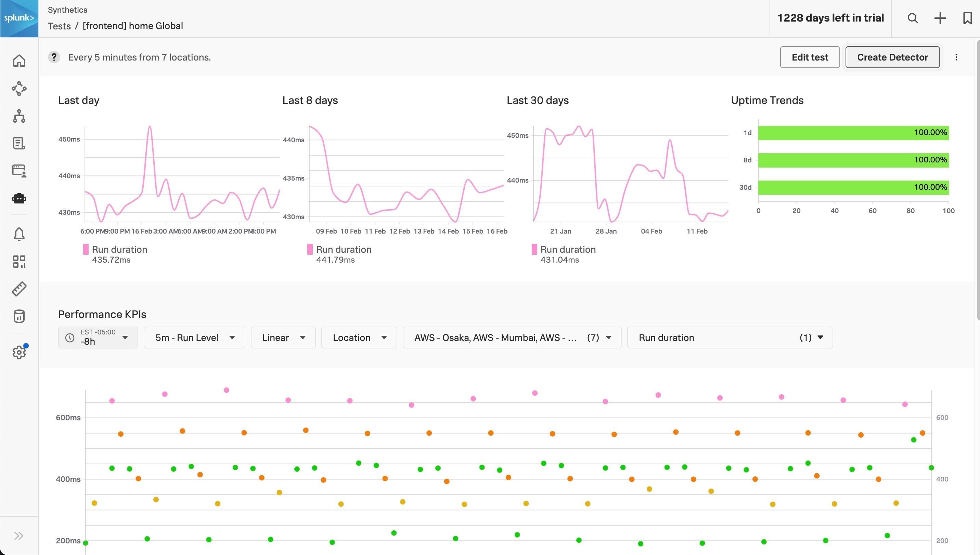
Task: Open the Metric Finder ruler icon
Action: (x=19, y=289)
